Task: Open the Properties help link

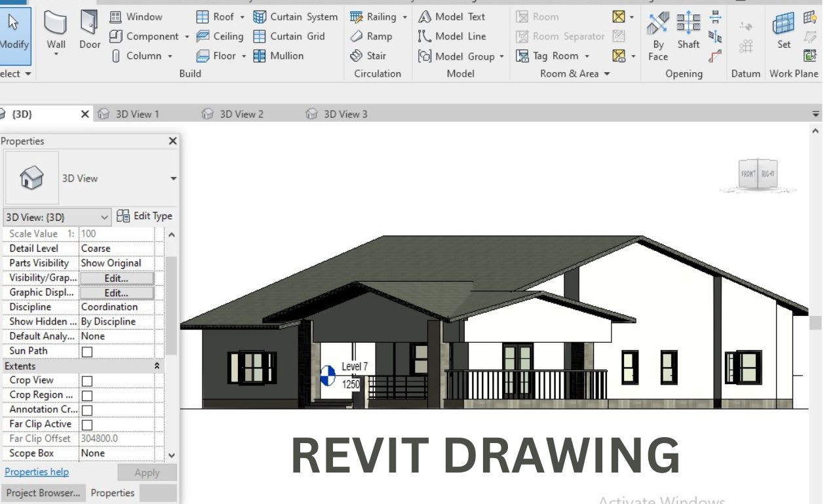Action: (37, 471)
